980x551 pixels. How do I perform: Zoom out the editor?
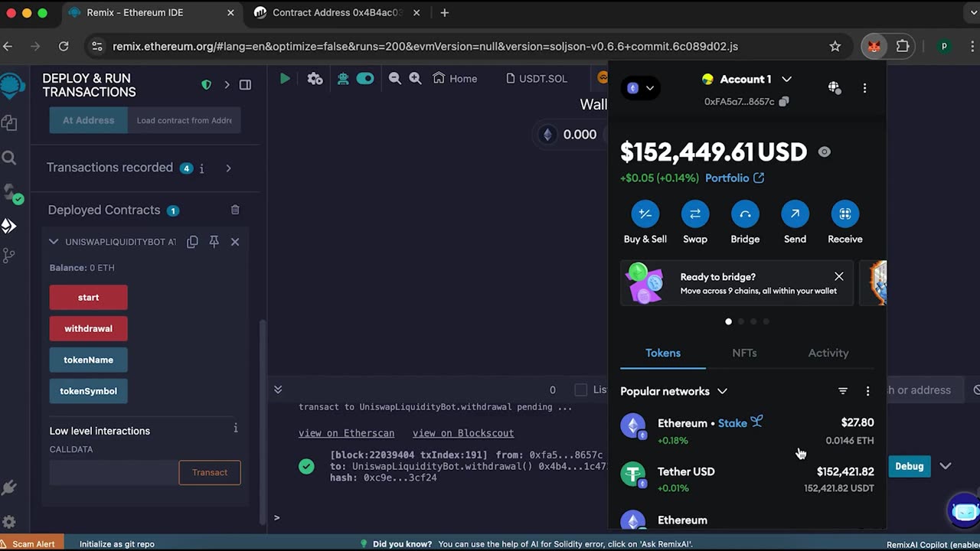coord(394,78)
